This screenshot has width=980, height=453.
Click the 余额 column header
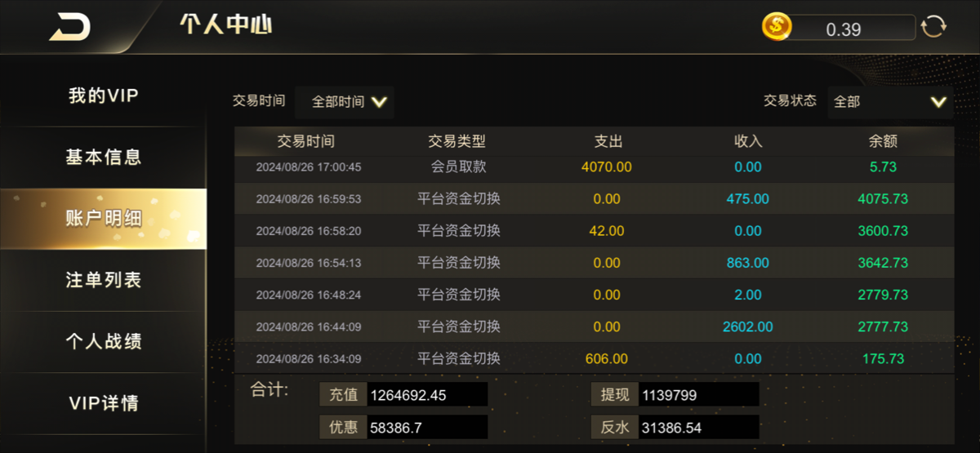coord(883,141)
